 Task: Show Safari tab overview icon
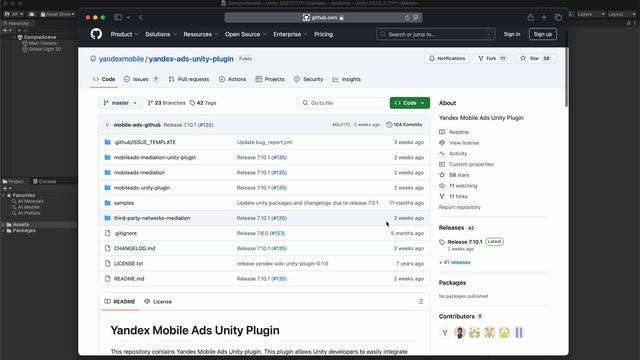[558, 18]
